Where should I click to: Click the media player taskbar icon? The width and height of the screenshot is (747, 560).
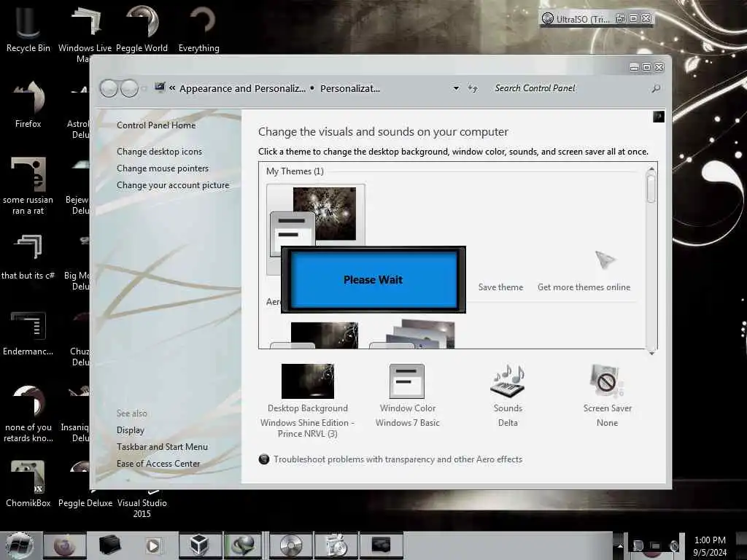(153, 545)
